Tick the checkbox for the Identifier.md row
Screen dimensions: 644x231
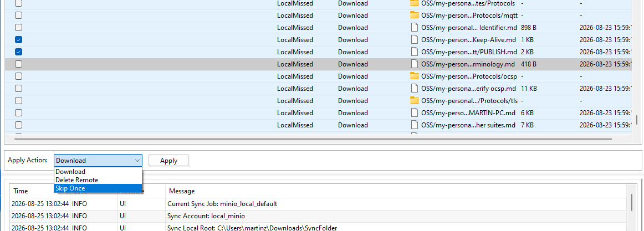point(18,28)
